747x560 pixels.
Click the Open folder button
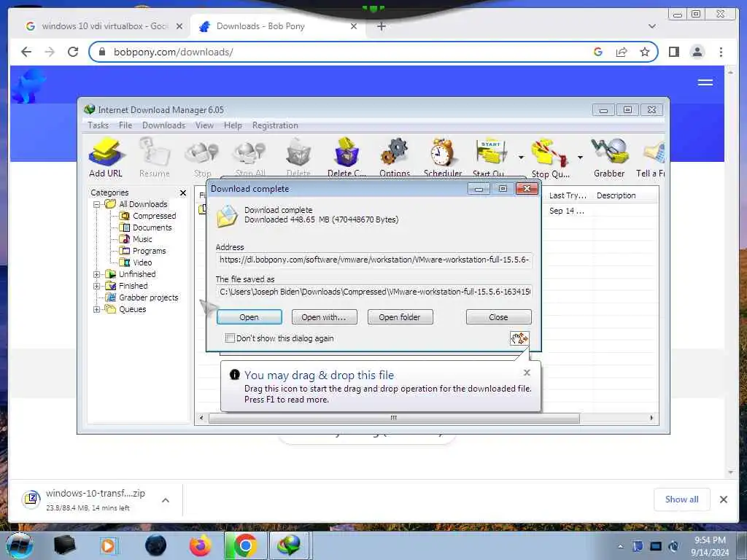pos(400,317)
